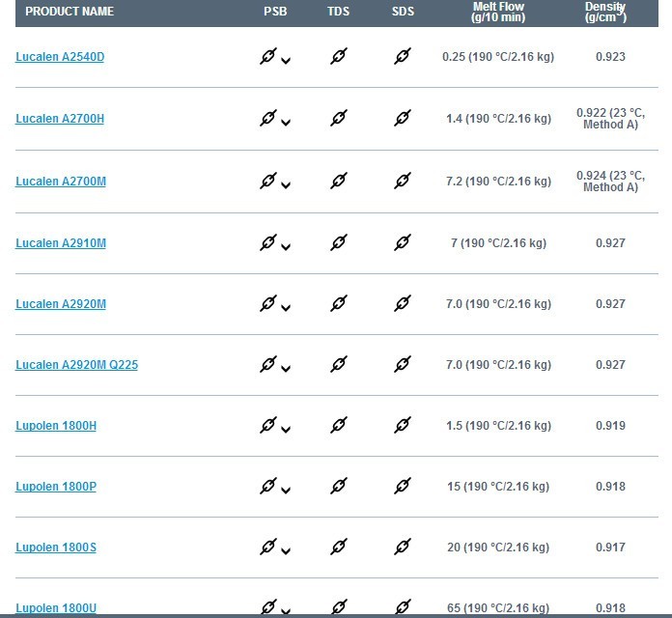Select melt flow value 7.2 (190 °C/2.16 kg)
This screenshot has height=618, width=672.
tap(498, 182)
